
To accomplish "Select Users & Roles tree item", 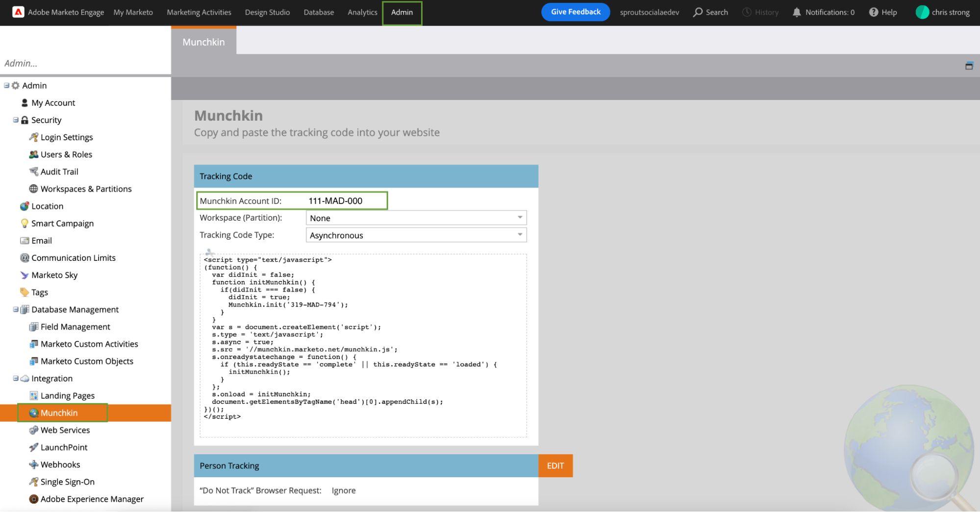I will coord(66,154).
